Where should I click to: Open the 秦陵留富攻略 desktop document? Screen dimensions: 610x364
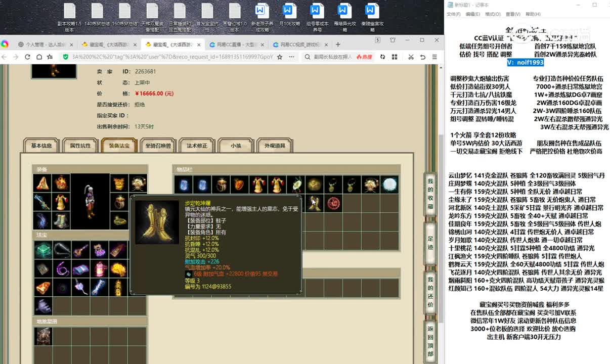click(x=372, y=17)
